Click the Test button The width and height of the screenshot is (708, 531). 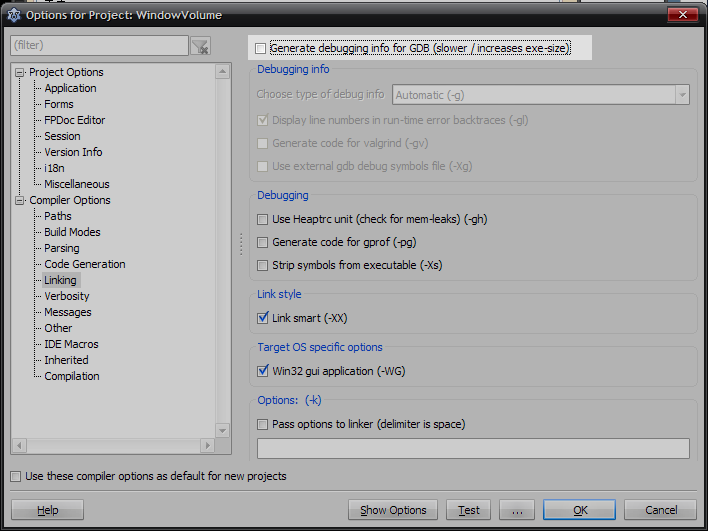click(x=469, y=510)
